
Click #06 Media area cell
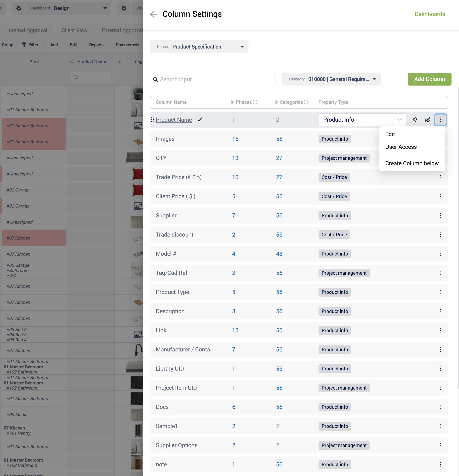34,415
